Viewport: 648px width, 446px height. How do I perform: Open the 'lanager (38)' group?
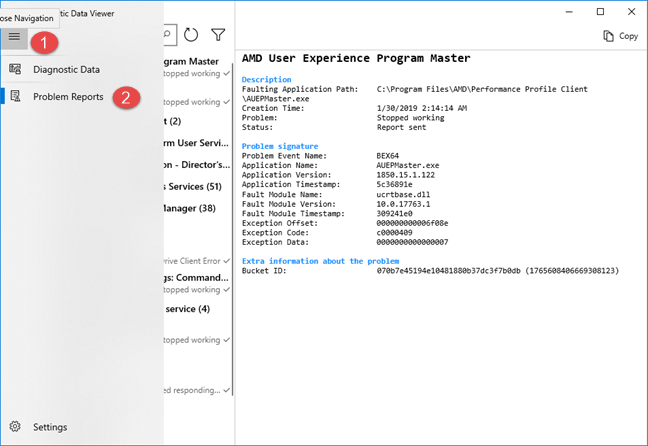(x=190, y=208)
